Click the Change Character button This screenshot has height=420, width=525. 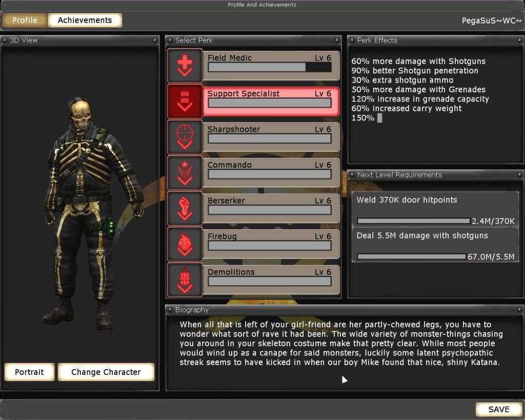coord(106,372)
